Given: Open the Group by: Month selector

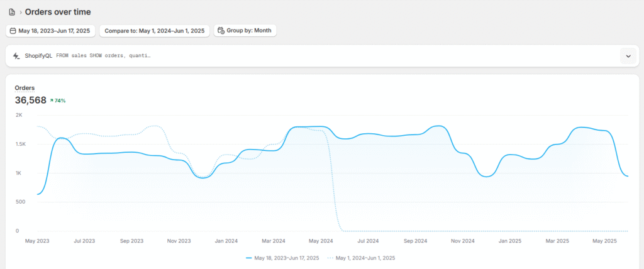Looking at the screenshot, I should pyautogui.click(x=245, y=30).
